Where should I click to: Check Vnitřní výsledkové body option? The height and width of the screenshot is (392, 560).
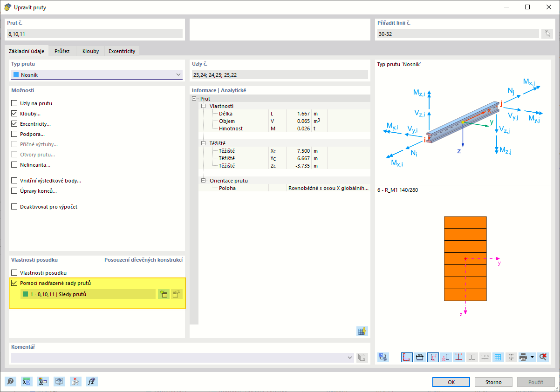tap(14, 181)
